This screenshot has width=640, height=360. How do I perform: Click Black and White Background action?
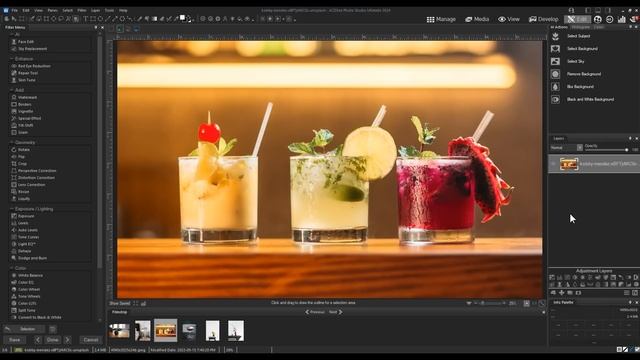pos(590,99)
